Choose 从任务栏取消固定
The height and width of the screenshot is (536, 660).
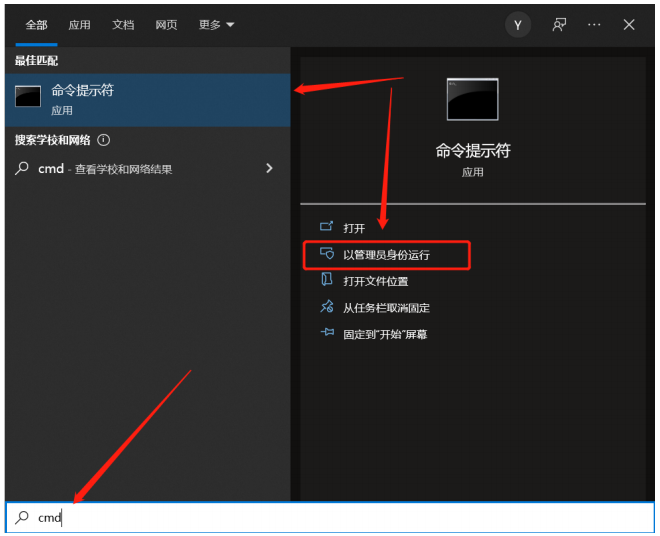386,308
